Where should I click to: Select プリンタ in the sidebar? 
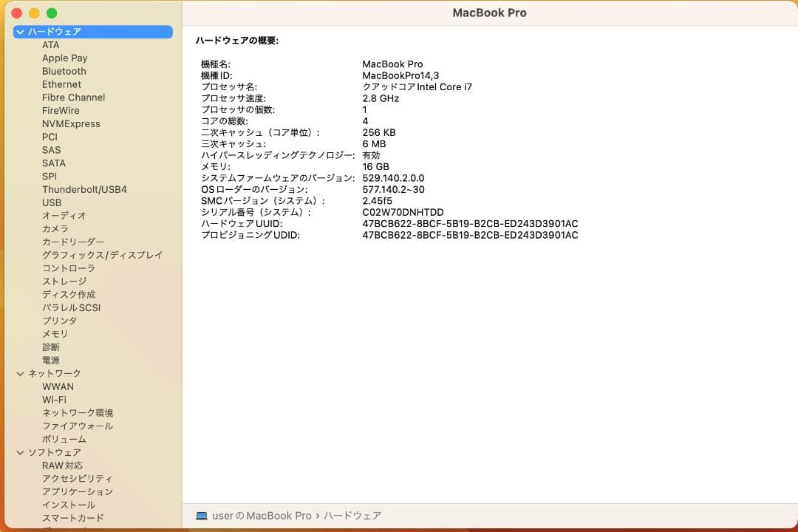click(x=59, y=321)
